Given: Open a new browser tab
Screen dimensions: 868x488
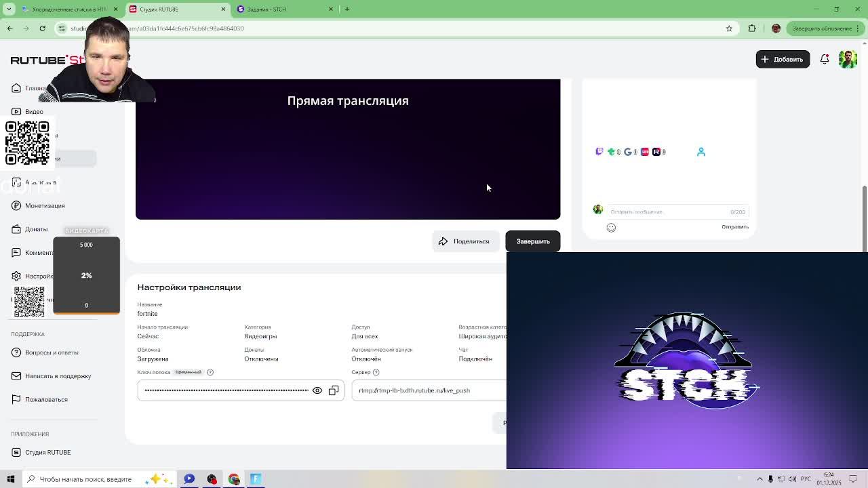Looking at the screenshot, I should (347, 9).
